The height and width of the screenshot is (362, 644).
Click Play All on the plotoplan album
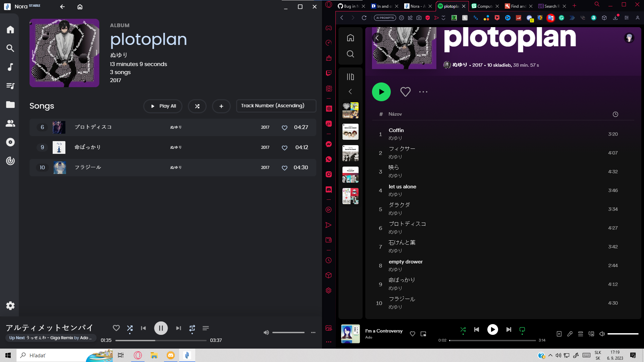coord(163,106)
